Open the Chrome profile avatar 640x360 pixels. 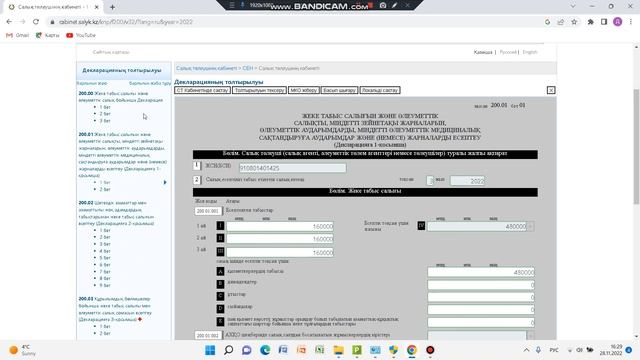618,22
